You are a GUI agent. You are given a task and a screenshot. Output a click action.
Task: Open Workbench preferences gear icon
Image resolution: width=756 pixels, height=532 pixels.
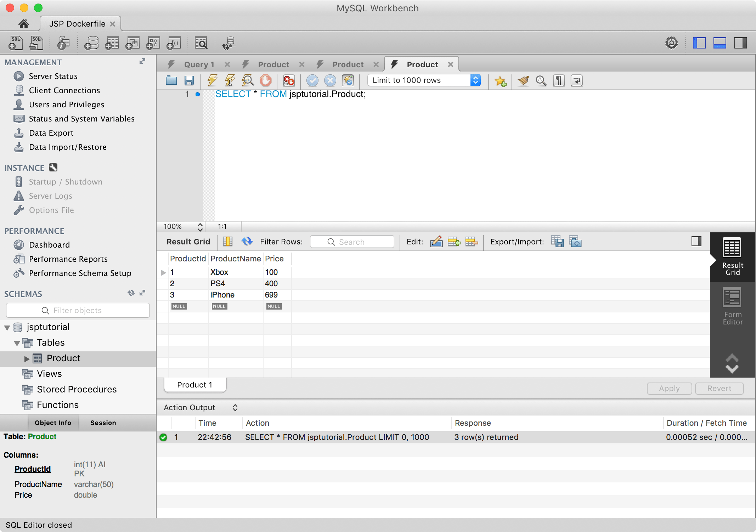click(671, 43)
